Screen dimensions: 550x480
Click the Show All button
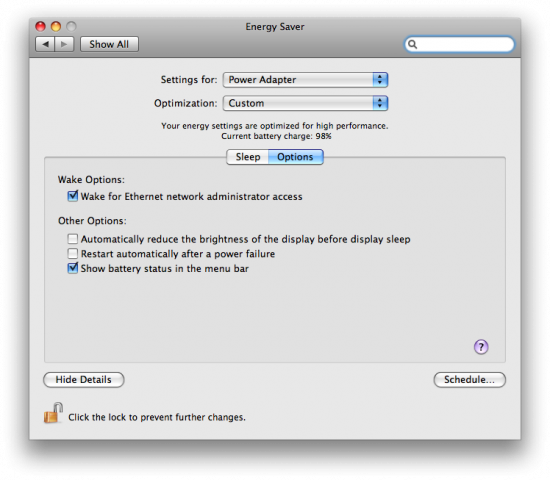(x=109, y=44)
